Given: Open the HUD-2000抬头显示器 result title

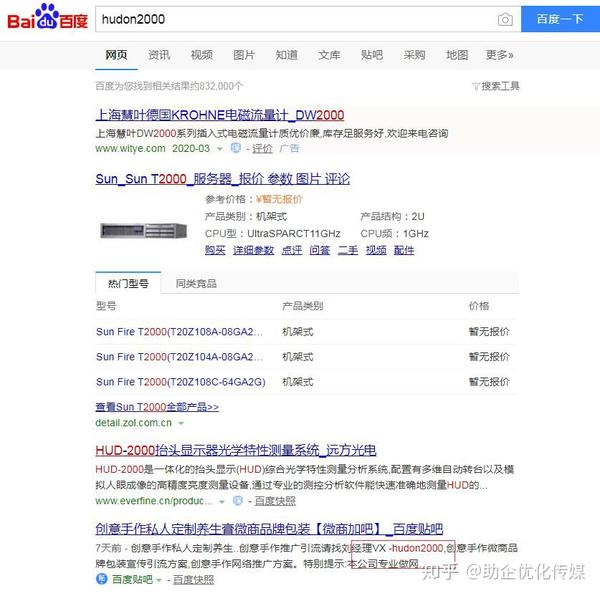Looking at the screenshot, I should 236,450.
